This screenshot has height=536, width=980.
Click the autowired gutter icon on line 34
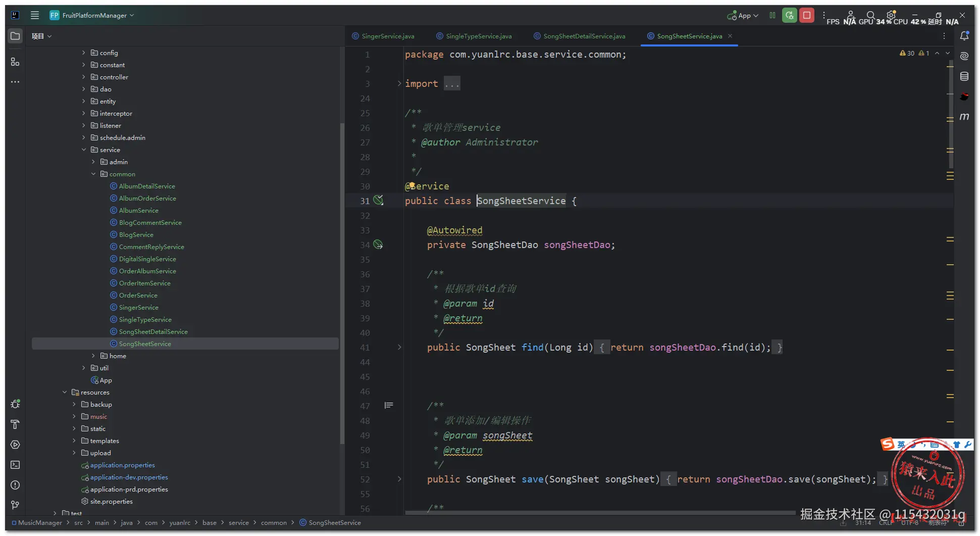pos(378,245)
